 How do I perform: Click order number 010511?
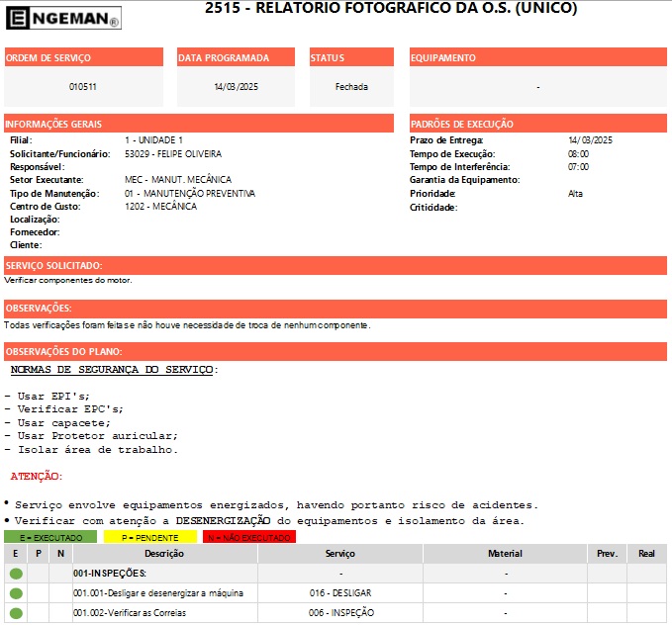pos(83,87)
